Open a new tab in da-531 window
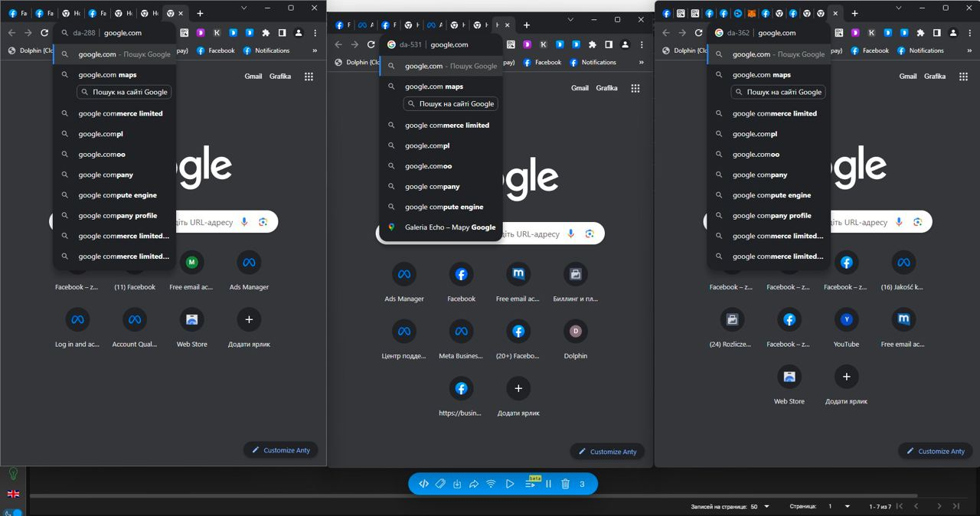This screenshot has height=516, width=980. [526, 24]
